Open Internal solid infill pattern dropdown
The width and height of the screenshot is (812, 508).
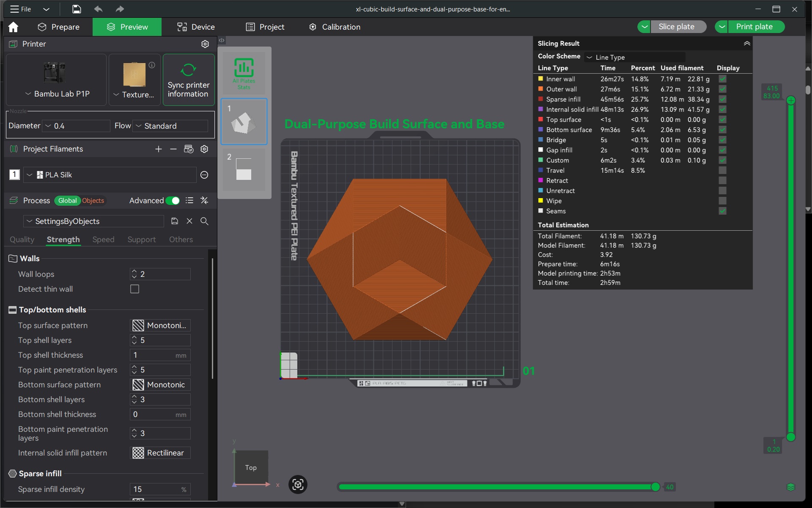(x=160, y=453)
